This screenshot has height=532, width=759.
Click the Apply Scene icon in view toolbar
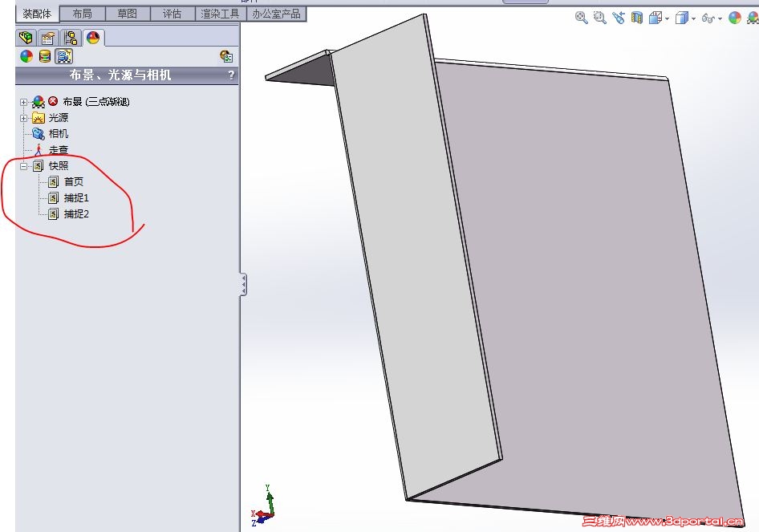753,18
